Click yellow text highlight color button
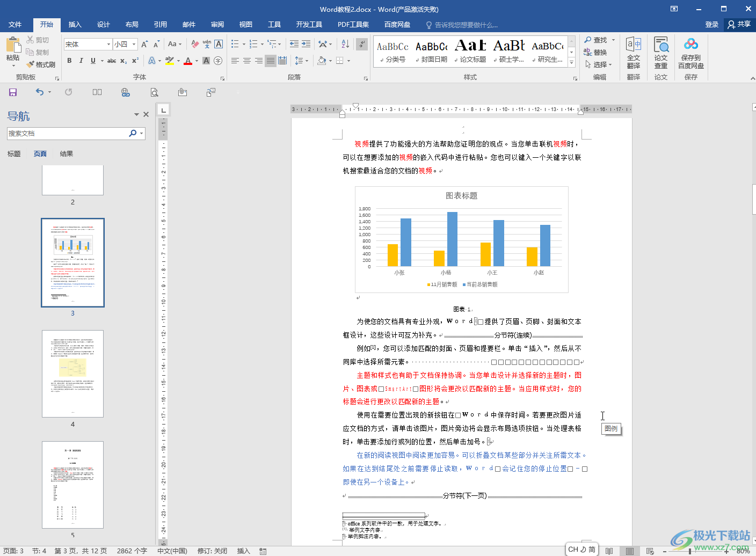 point(170,61)
